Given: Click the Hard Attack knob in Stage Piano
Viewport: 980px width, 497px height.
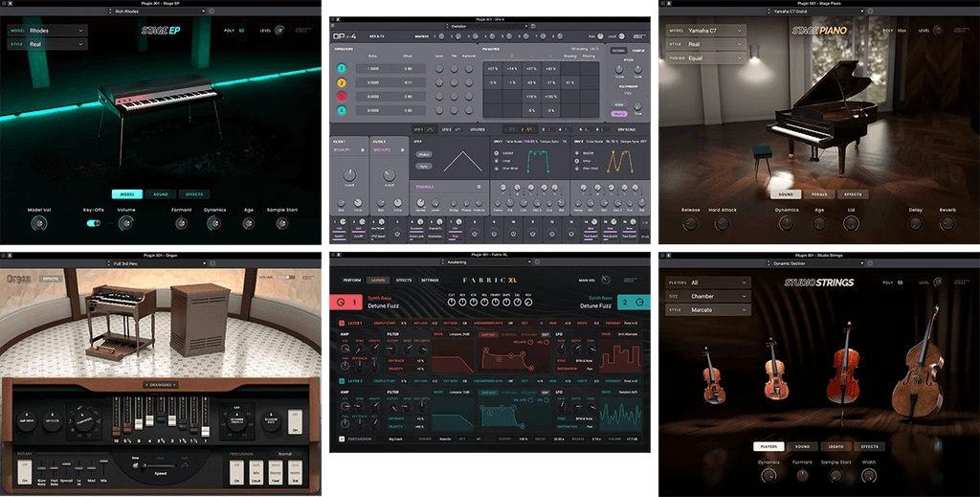Looking at the screenshot, I should tap(722, 223).
